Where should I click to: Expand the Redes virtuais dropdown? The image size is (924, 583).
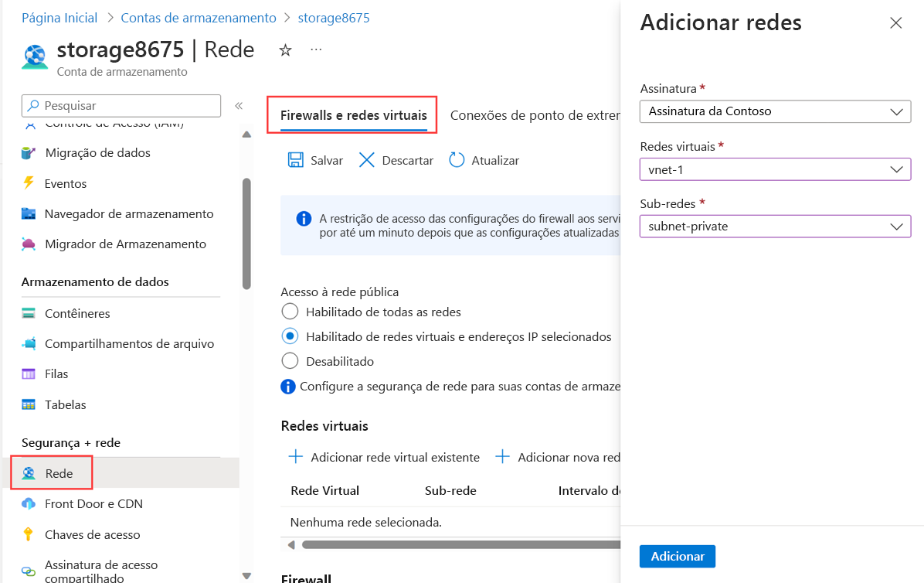click(x=774, y=169)
